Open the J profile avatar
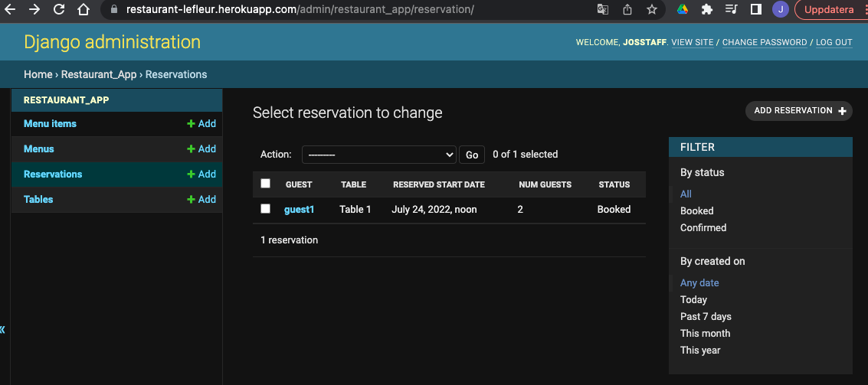The image size is (868, 385). click(780, 9)
